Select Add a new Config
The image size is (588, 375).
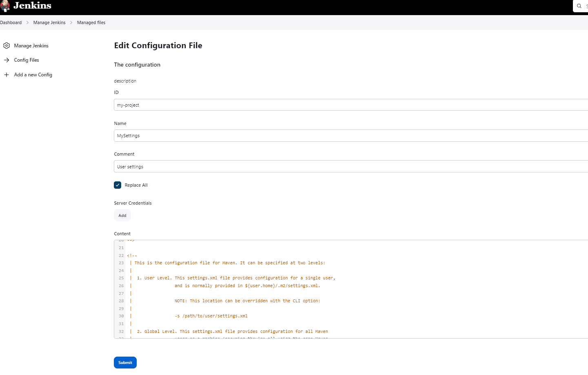point(33,75)
